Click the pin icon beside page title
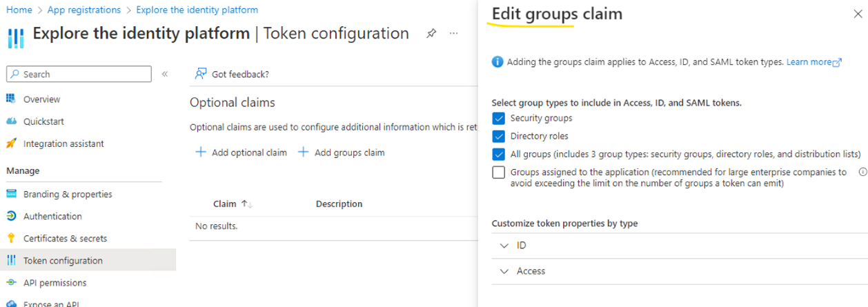 click(431, 33)
